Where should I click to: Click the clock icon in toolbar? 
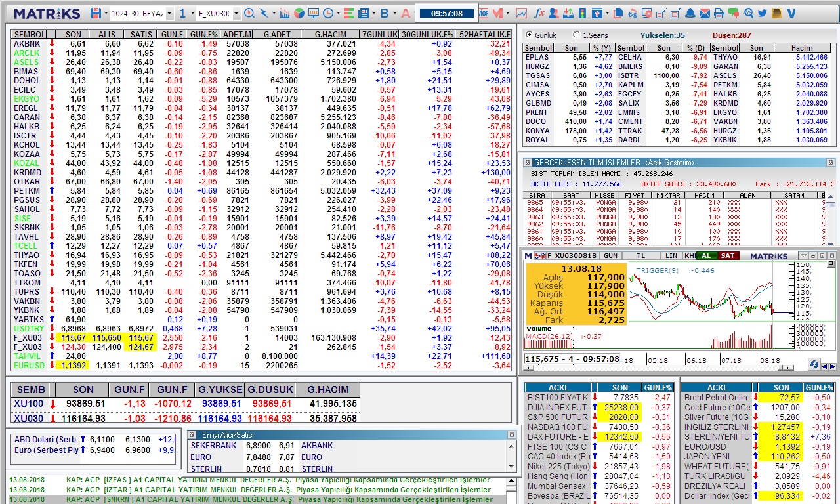pyautogui.click(x=327, y=13)
